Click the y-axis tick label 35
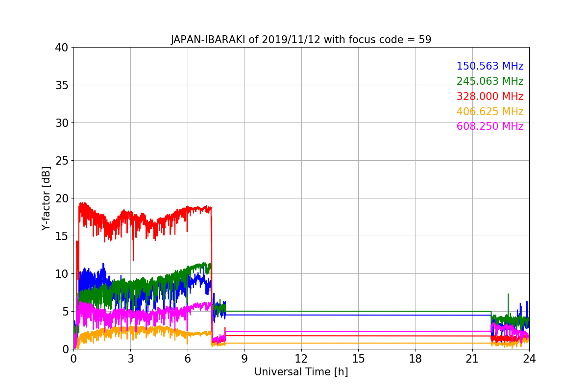Viewport: 588px width, 392px height. [62, 85]
